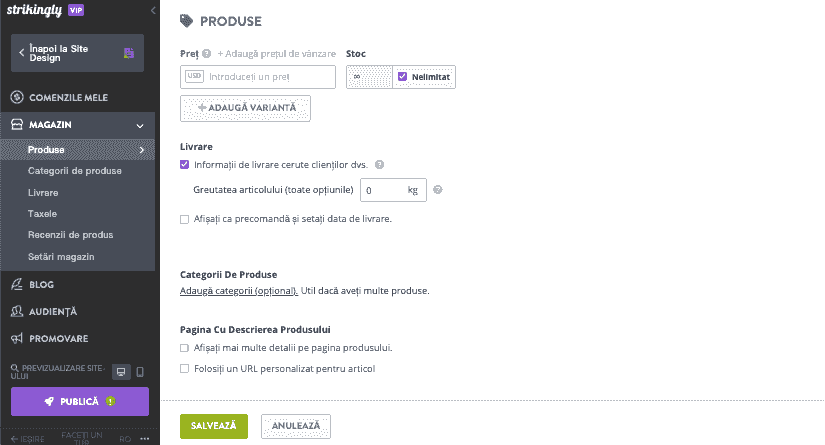Click the help icon next to Preț
This screenshot has width=825, height=445.
(207, 54)
